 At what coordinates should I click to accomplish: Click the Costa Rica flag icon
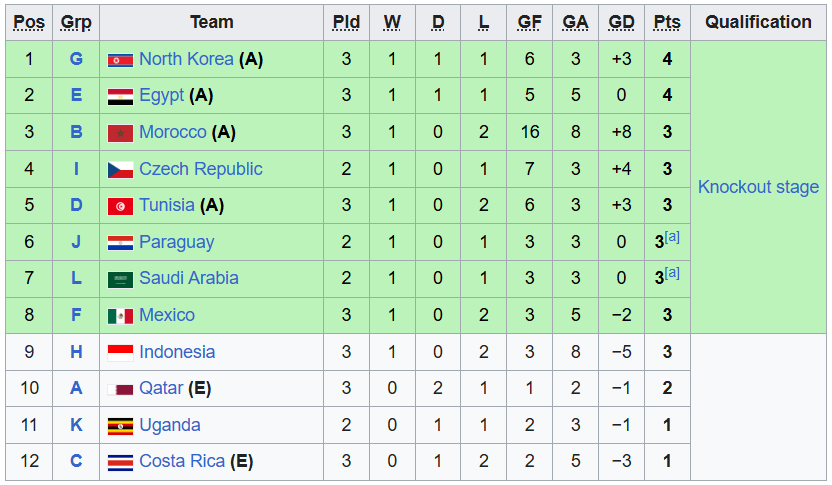click(x=120, y=462)
